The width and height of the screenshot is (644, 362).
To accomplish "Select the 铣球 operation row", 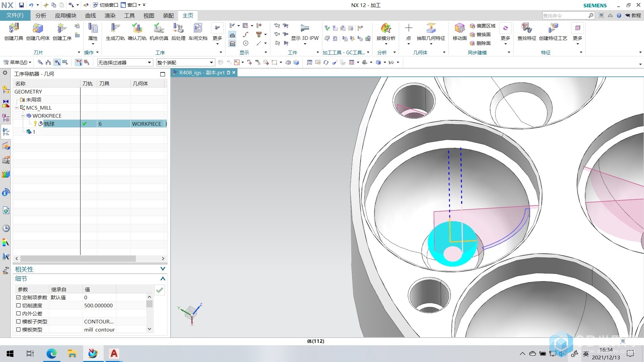I will pos(90,124).
